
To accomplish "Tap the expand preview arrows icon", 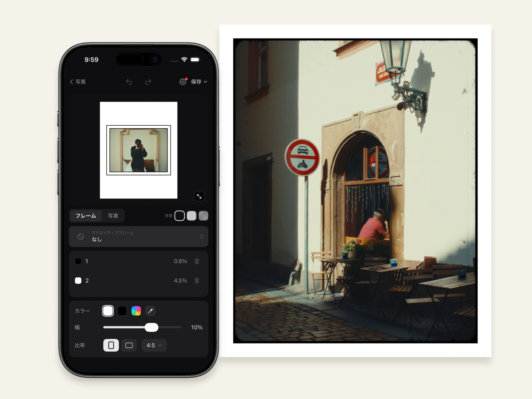I will (x=199, y=197).
